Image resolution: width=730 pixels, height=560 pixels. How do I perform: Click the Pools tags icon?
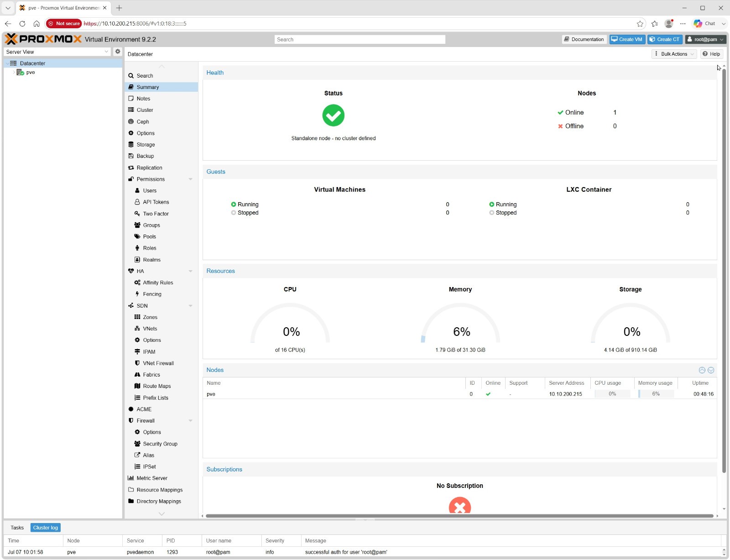[137, 236]
